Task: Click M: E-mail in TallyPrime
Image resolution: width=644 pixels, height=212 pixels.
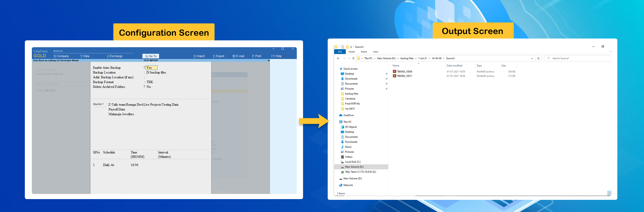Action: 238,56
